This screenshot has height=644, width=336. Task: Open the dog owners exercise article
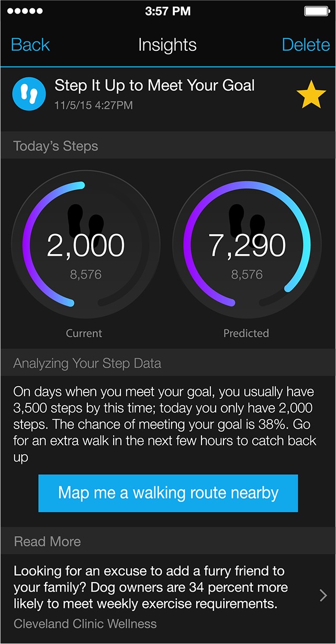[152, 587]
